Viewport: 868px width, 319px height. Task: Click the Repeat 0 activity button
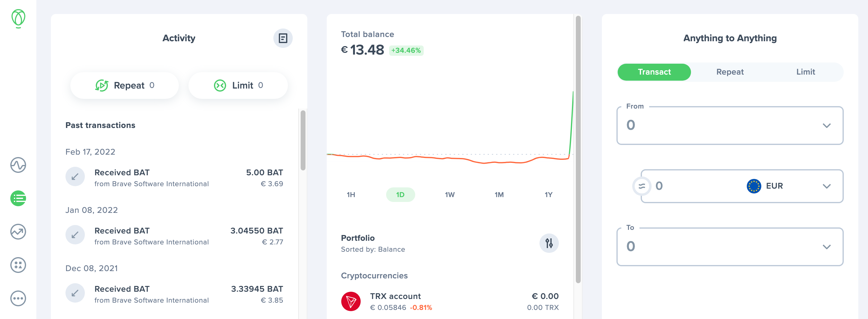(125, 85)
